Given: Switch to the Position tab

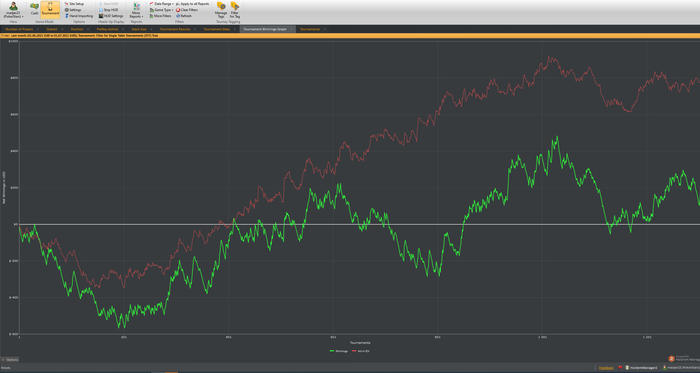Looking at the screenshot, I should point(77,29).
